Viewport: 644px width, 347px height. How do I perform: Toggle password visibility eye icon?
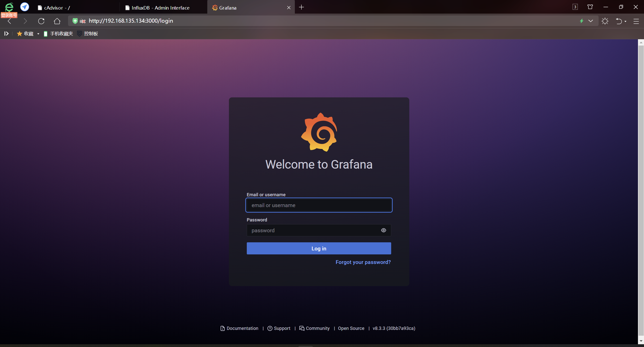383,230
